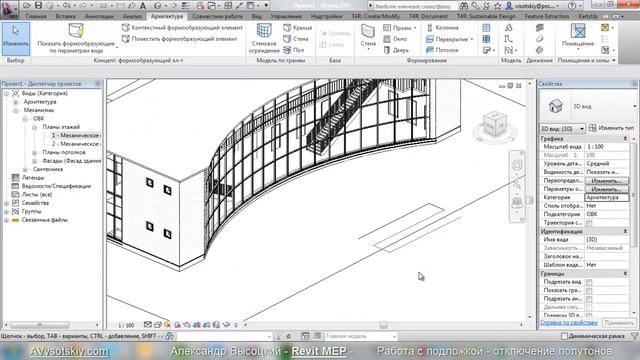Click the keyword search input field

pos(415,6)
